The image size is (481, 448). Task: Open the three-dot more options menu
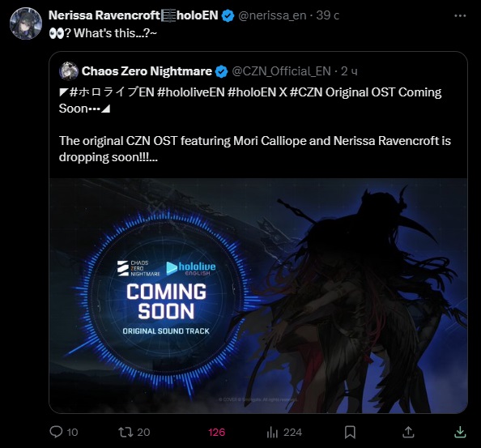[x=460, y=15]
